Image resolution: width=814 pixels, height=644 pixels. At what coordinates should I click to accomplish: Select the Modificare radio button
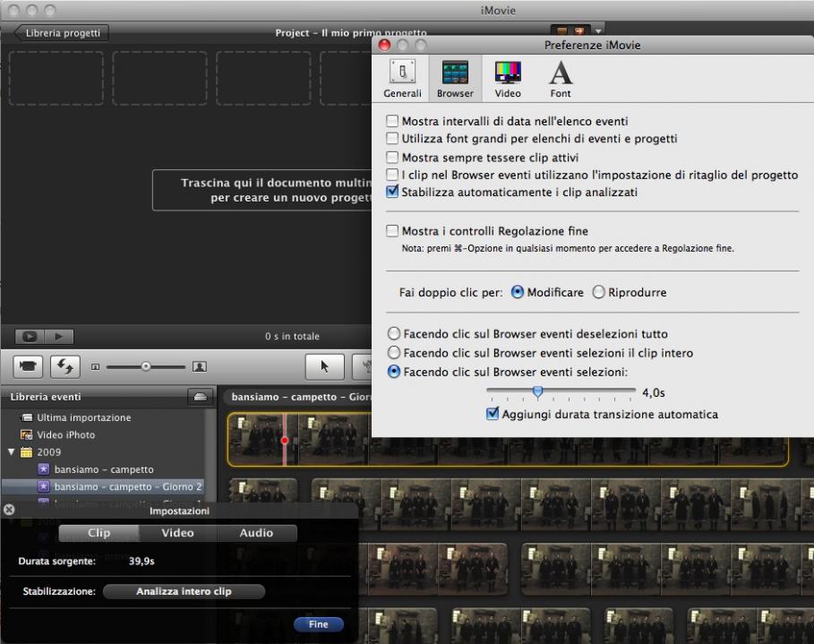pos(517,292)
